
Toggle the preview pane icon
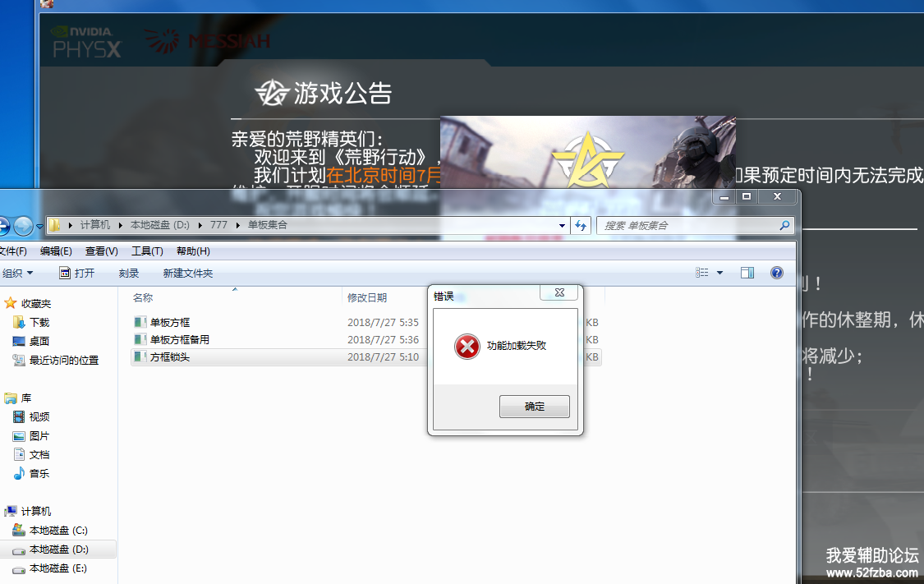747,272
